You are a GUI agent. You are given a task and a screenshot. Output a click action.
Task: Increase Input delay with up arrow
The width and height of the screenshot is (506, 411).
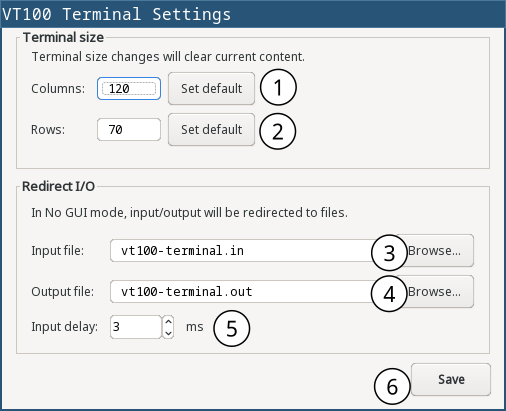coord(168,322)
